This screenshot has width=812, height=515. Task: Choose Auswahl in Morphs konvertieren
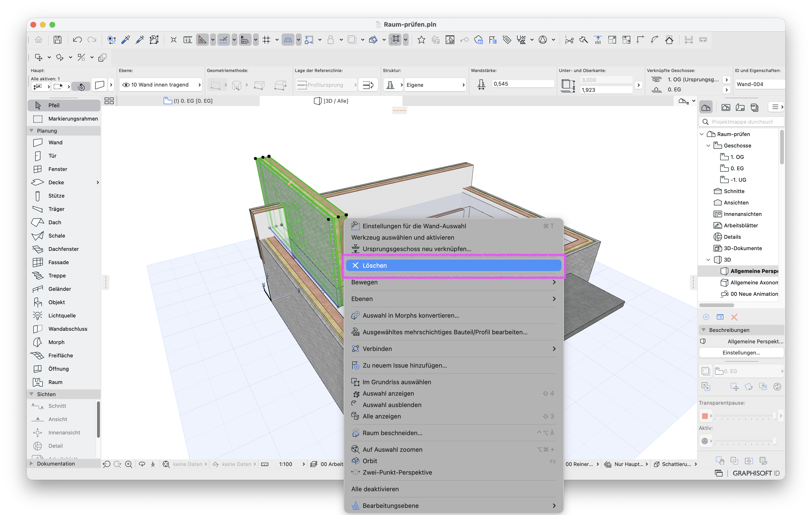pos(454,316)
